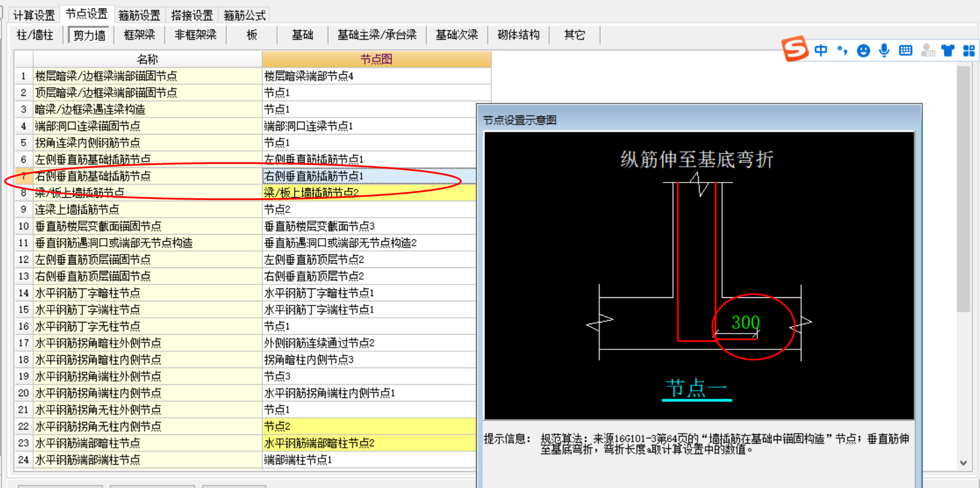The height and width of the screenshot is (488, 980).
Task: Click cell 端部端柱节点1
Action: (369, 459)
